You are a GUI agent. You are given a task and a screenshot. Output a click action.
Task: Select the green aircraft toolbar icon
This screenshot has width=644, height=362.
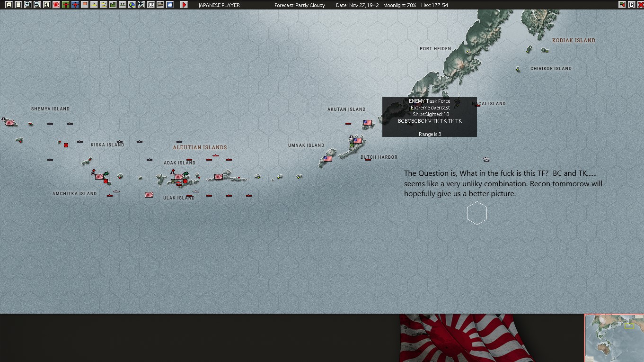pos(66,5)
